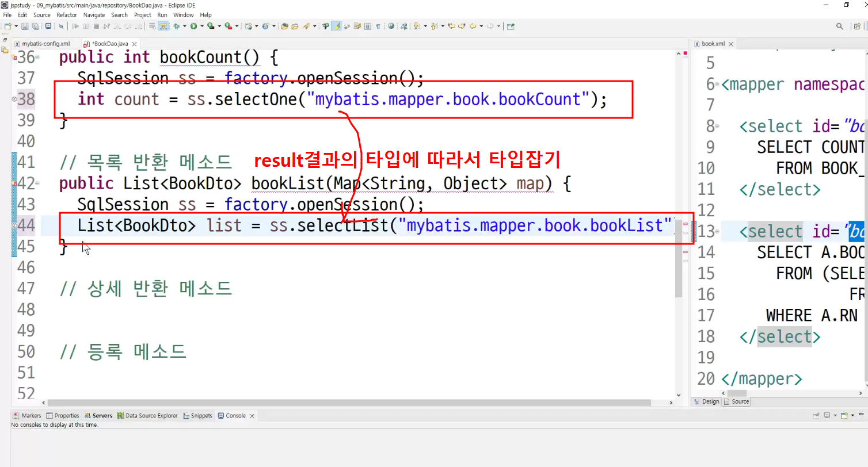Click the Search magnifier icon at top right
Screen dimensions: 868x467
(840, 26)
